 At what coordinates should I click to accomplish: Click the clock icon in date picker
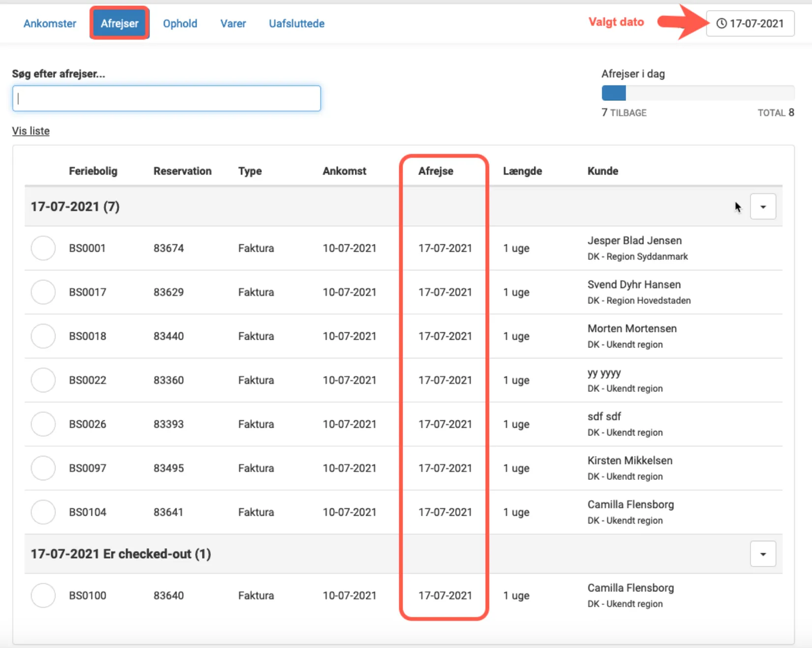pos(721,24)
